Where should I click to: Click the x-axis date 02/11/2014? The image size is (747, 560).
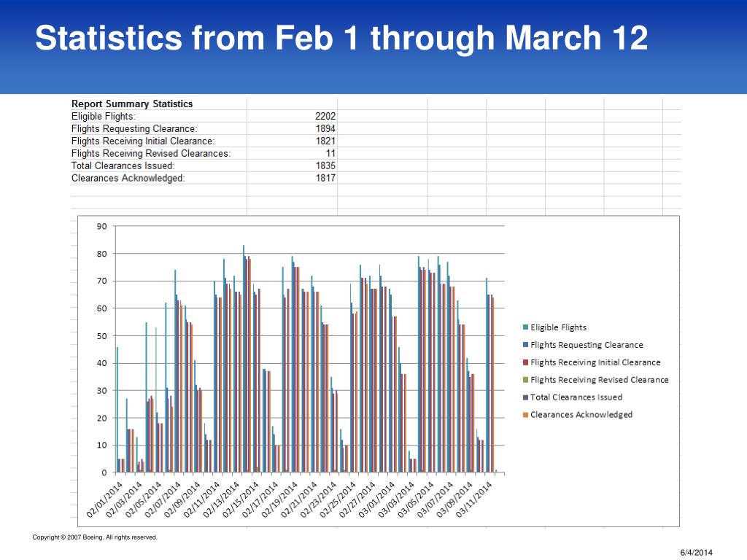[x=202, y=499]
